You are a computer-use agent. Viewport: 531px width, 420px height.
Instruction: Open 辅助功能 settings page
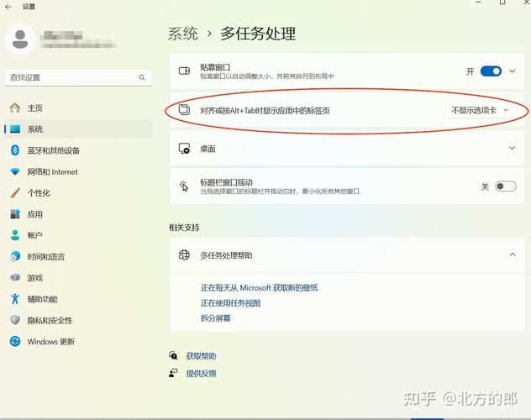tap(78, 299)
